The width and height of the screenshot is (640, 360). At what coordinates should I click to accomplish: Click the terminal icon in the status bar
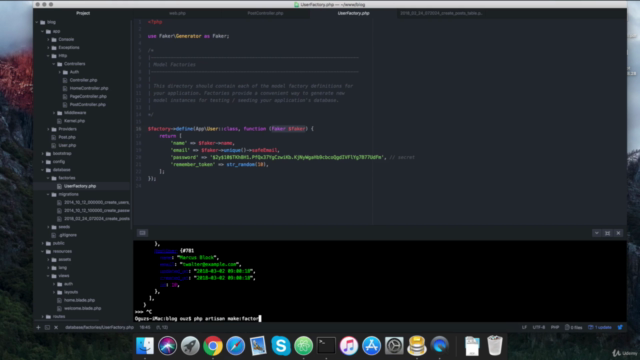point(47,327)
